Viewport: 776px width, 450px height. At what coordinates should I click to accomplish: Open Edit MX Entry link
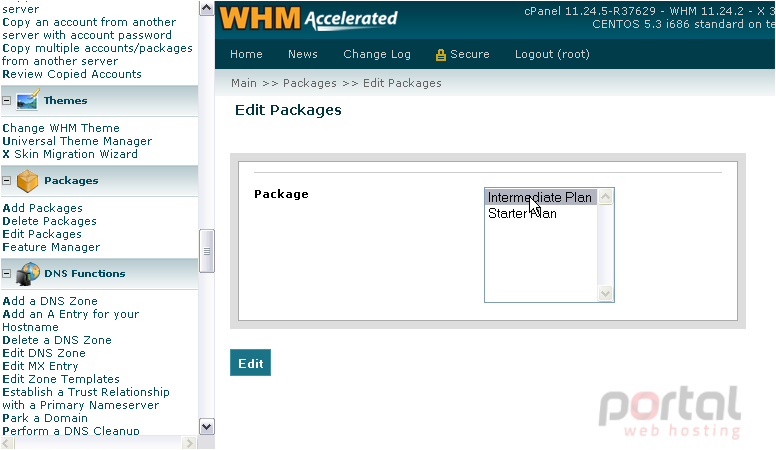click(41, 366)
